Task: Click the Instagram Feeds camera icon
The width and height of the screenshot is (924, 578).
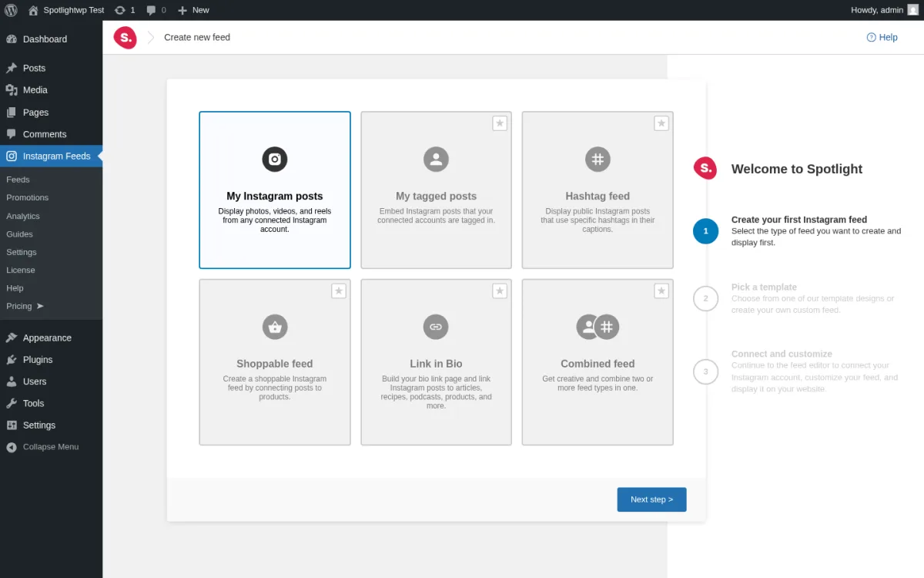Action: tap(12, 156)
